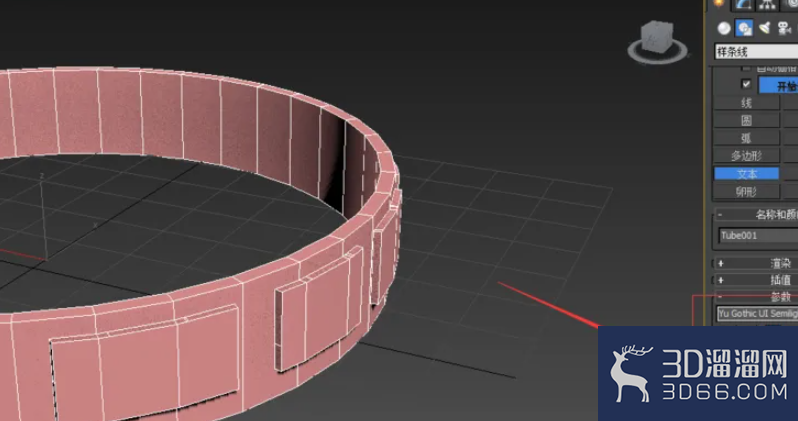Select the Shapes category icon
Viewport: 798px width, 421px height.
[744, 28]
